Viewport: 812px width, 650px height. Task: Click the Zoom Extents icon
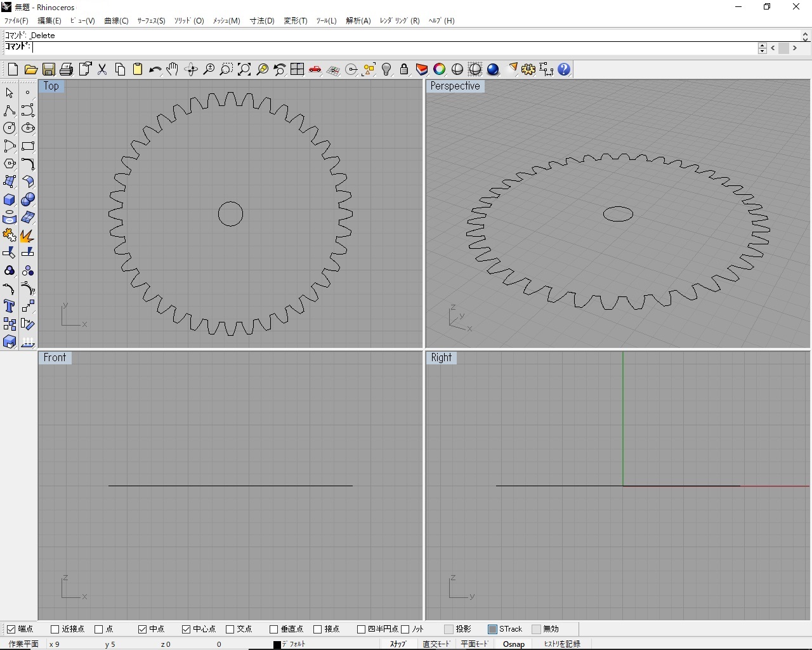pyautogui.click(x=244, y=69)
